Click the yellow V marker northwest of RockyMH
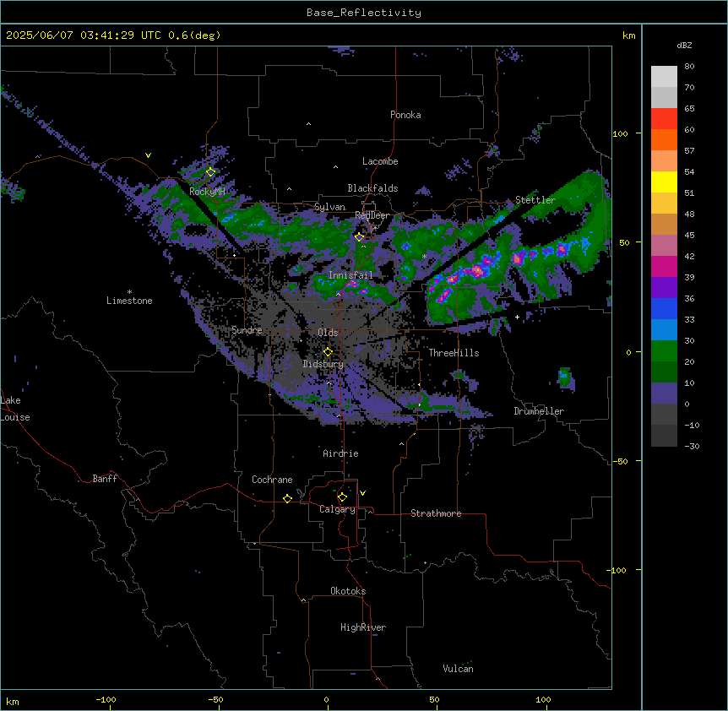This screenshot has height=711, width=728. click(x=148, y=155)
